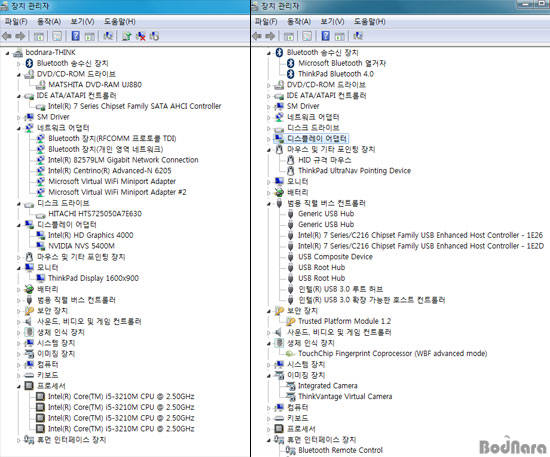Screen dimensions: 550x457
Task: Click the Scan for hardware changes icon in the left window
Action: (x=108, y=36)
